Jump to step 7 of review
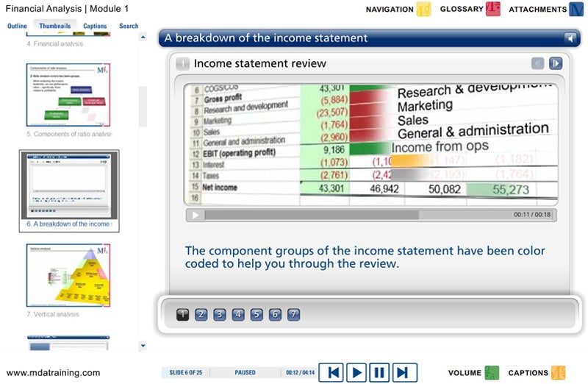This screenshot has width=588, height=384. [293, 315]
